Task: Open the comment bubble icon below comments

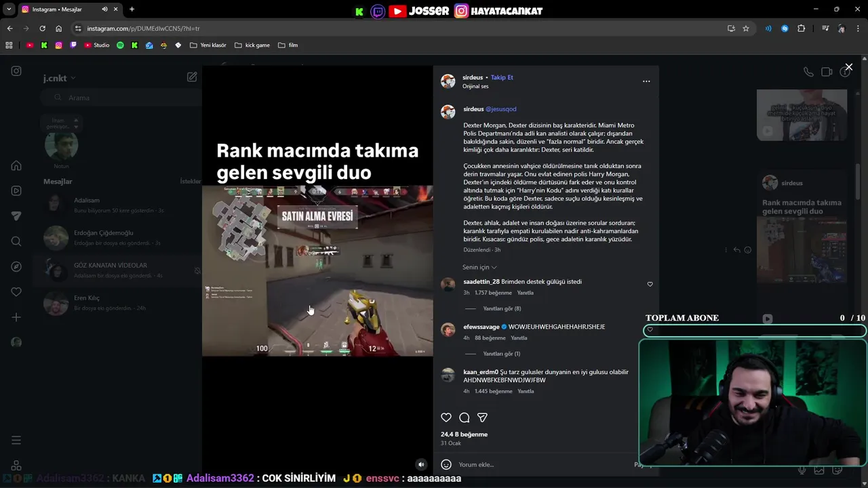Action: [x=465, y=418]
